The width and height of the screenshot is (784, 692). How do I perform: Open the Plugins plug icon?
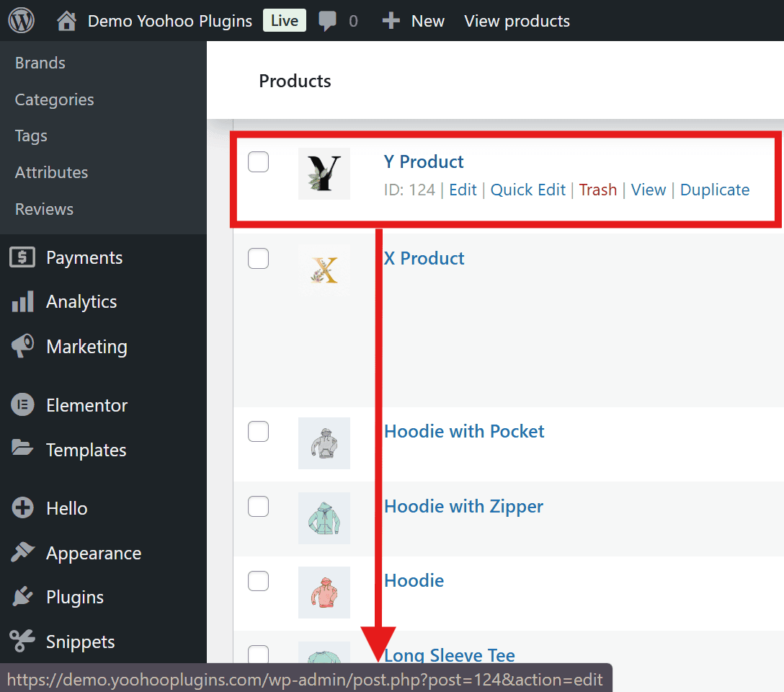[22, 597]
